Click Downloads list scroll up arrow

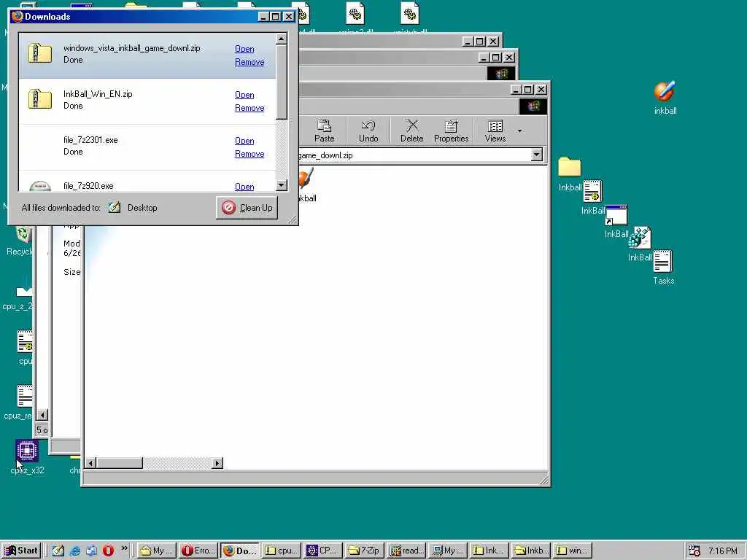[281, 39]
